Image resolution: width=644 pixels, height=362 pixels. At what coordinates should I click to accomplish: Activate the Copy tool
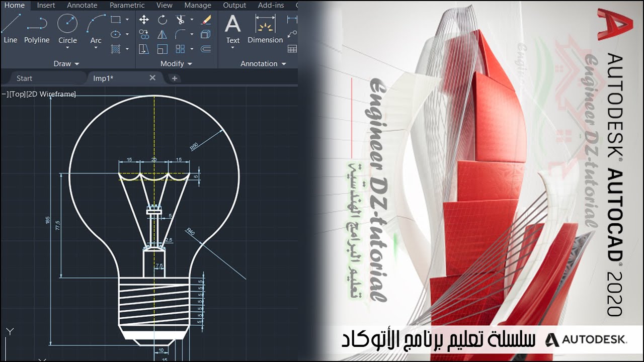pos(144,34)
